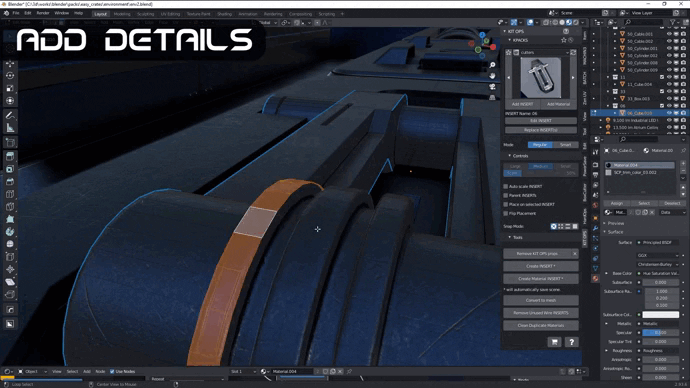Image resolution: width=690 pixels, height=388 pixels.
Task: Click the white Subsurface Color swatch
Action: pyautogui.click(x=661, y=315)
